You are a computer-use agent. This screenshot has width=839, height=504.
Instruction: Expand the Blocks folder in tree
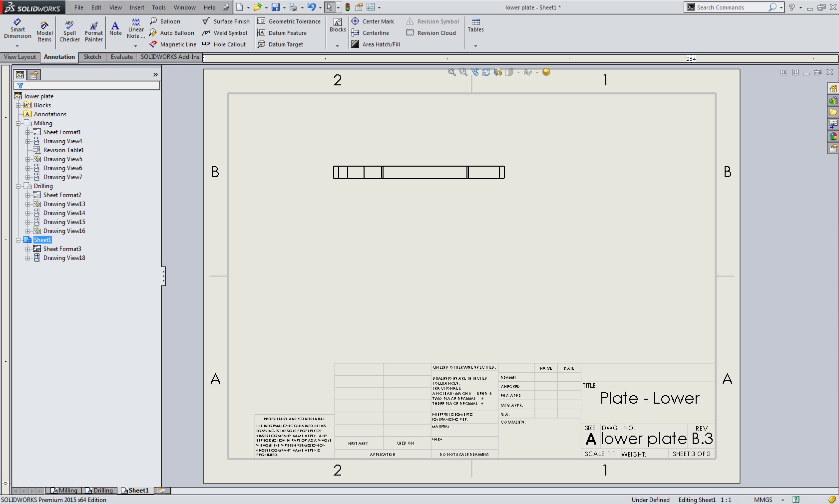[18, 105]
